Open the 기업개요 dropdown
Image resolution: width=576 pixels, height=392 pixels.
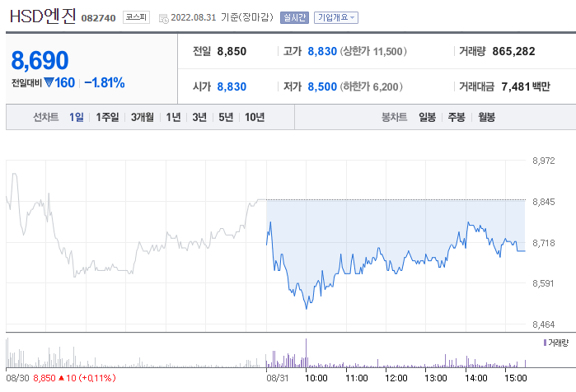click(x=336, y=17)
